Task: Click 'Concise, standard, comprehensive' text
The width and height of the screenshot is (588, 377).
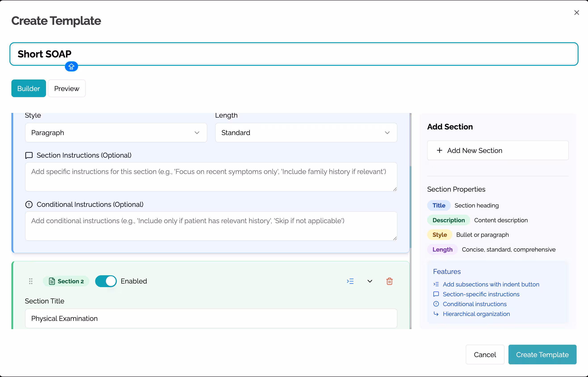Action: coord(508,250)
